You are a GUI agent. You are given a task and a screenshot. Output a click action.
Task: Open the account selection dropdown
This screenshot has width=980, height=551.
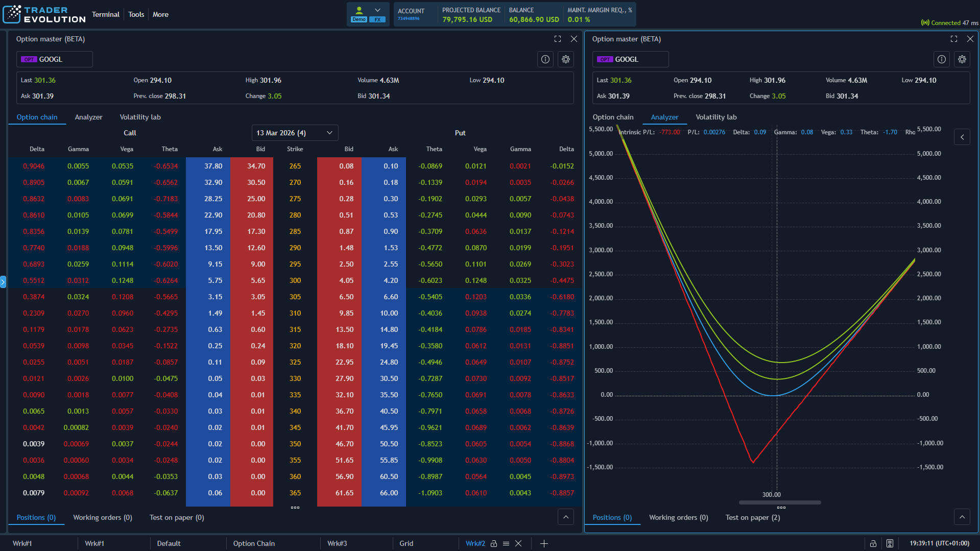click(378, 10)
